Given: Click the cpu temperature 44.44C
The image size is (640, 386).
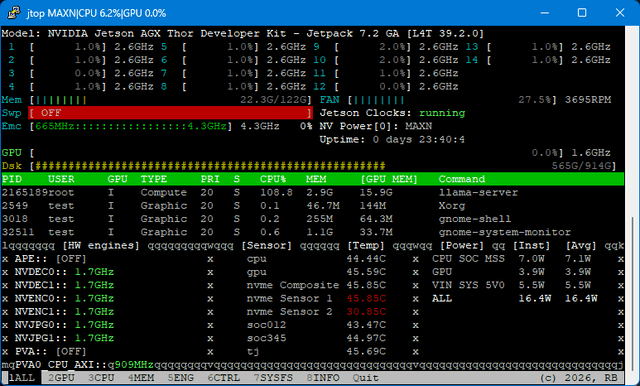Looking at the screenshot, I should 366,259.
